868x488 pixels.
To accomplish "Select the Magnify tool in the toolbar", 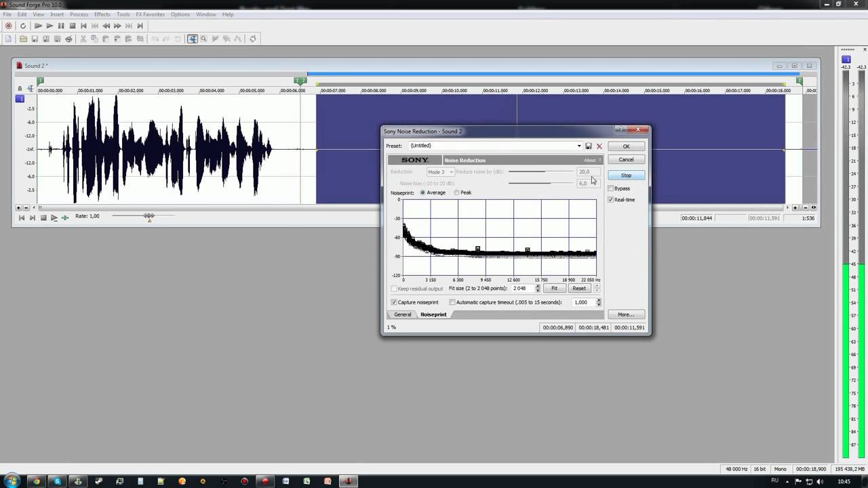I will 203,39.
